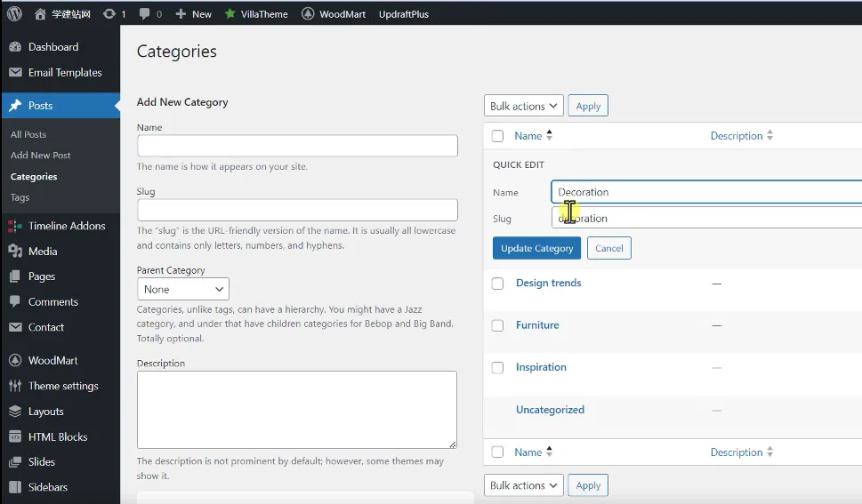The height and width of the screenshot is (504, 862).
Task: Click the Add New Category Name field
Action: [297, 146]
